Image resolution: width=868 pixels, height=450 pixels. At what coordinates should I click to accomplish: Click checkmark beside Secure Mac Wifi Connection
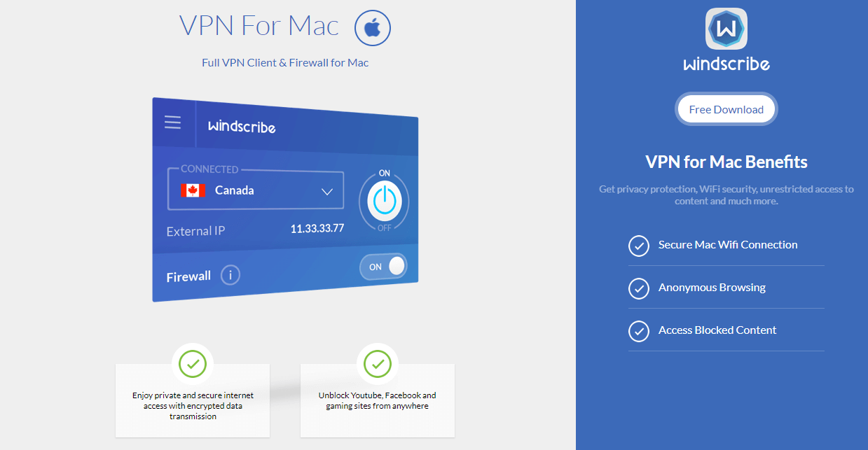(x=638, y=246)
